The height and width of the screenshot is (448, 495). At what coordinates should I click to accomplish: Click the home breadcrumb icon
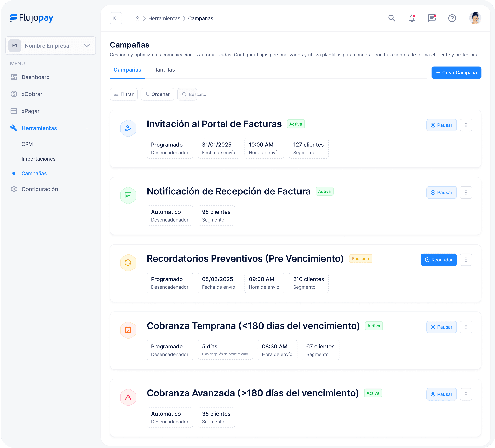137,18
